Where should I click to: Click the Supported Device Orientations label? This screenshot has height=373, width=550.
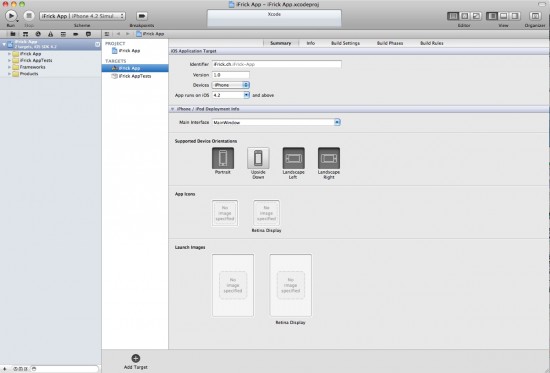click(206, 141)
